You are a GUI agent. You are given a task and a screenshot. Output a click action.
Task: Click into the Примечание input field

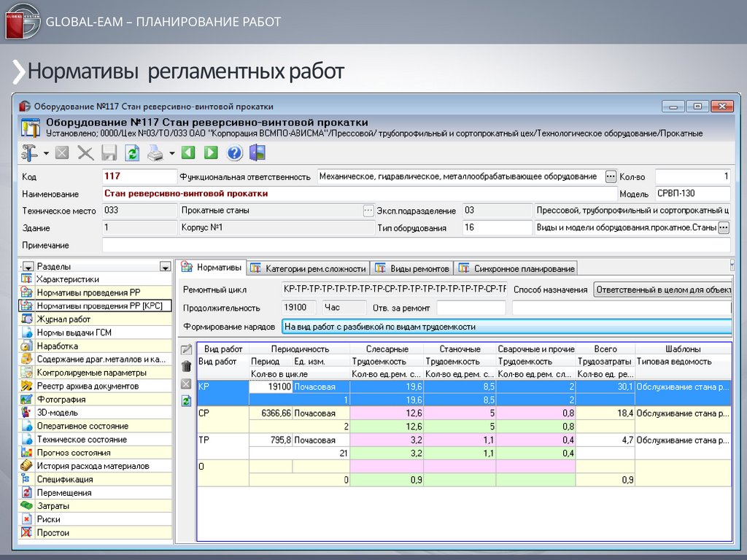pyautogui.click(x=416, y=245)
